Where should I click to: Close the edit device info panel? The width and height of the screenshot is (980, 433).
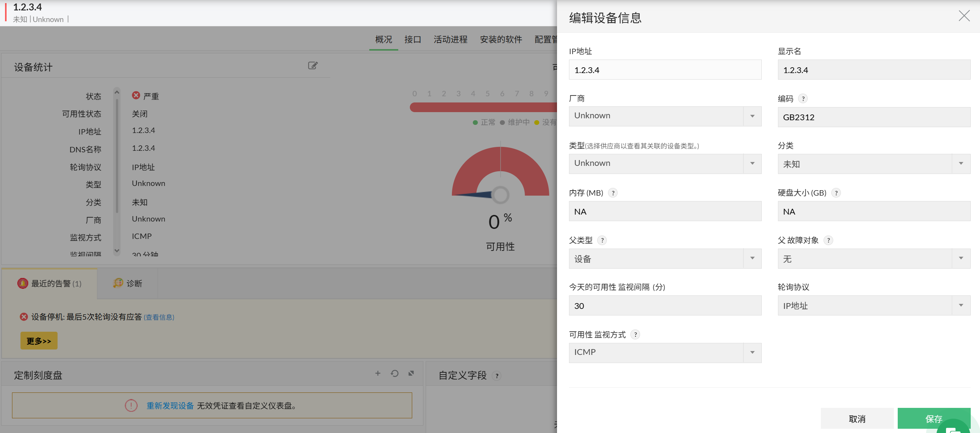click(964, 16)
